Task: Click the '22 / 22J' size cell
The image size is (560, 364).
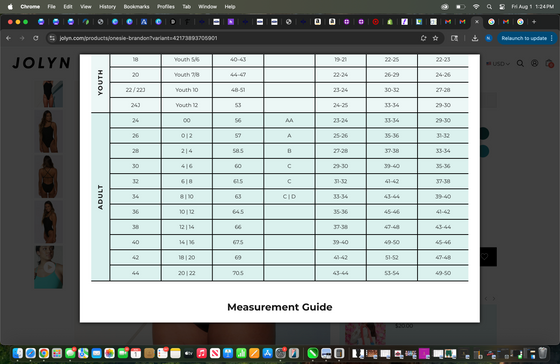Action: (135, 90)
